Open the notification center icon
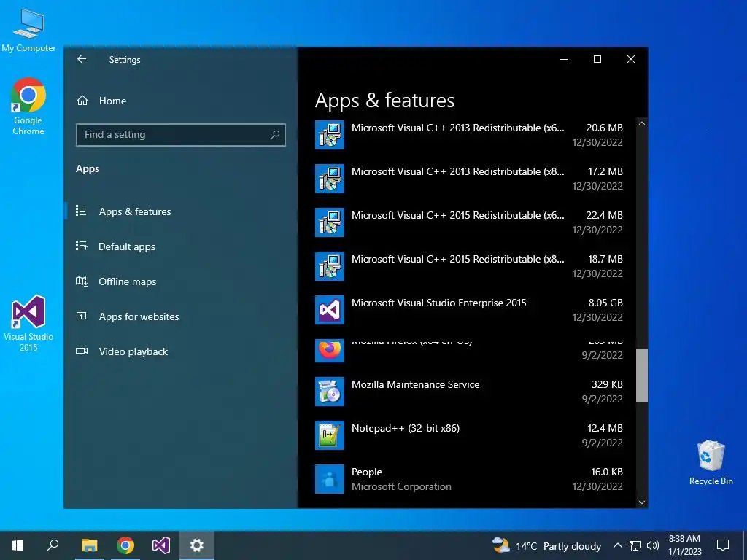Image resolution: width=747 pixels, height=560 pixels. tap(723, 545)
